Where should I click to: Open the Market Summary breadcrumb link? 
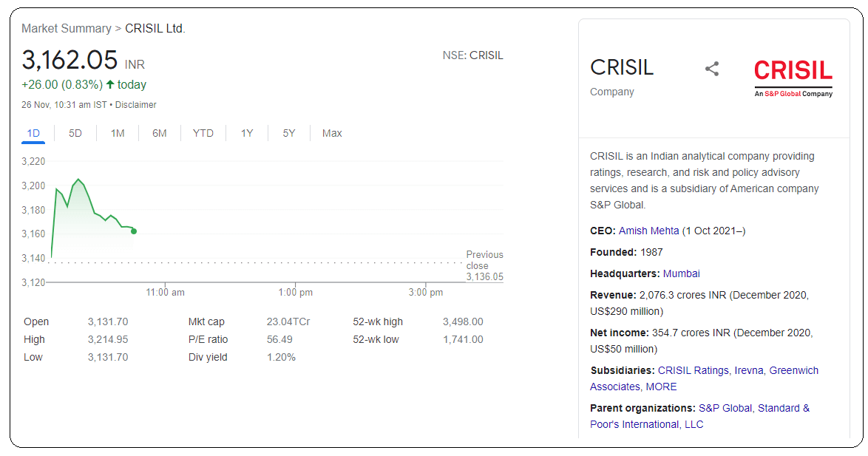pyautogui.click(x=67, y=28)
